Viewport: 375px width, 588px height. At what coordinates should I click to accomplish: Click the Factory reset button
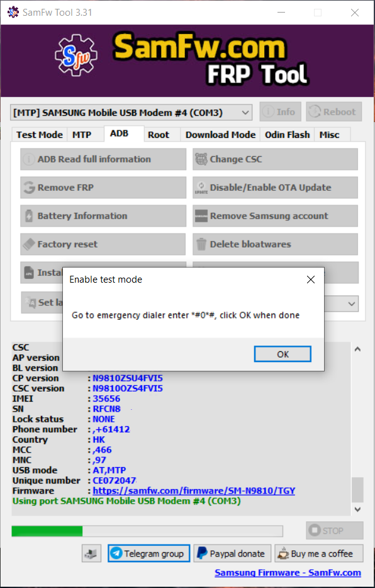pos(103,244)
